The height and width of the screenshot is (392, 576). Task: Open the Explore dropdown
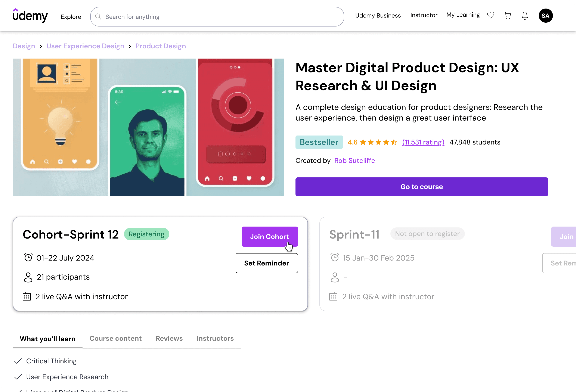(71, 17)
